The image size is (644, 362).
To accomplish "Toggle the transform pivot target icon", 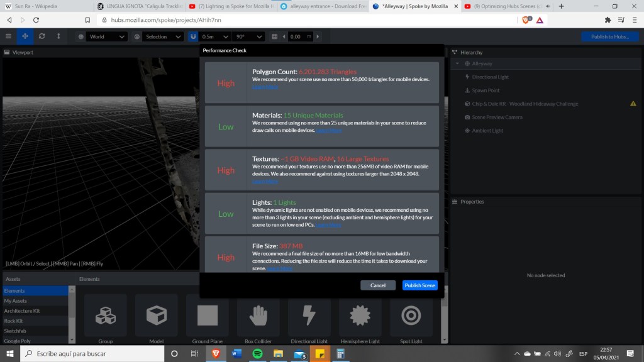I will [137, 36].
